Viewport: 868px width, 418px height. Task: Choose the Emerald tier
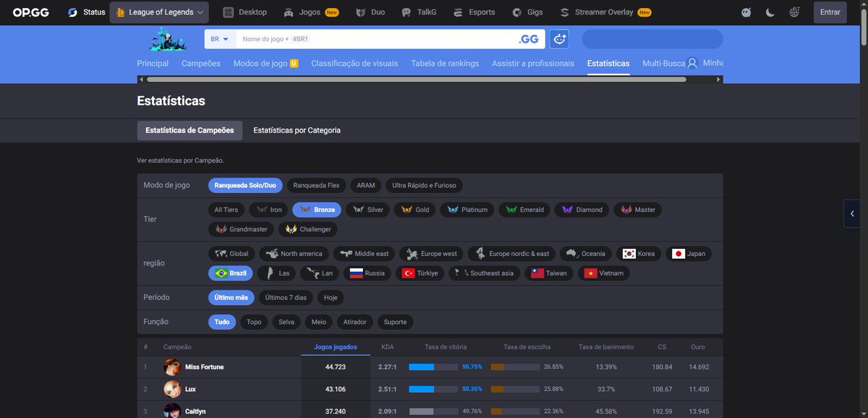525,210
